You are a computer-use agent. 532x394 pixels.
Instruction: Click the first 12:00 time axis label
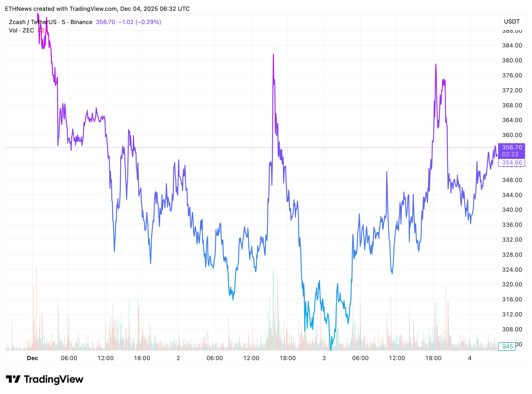tap(106, 358)
